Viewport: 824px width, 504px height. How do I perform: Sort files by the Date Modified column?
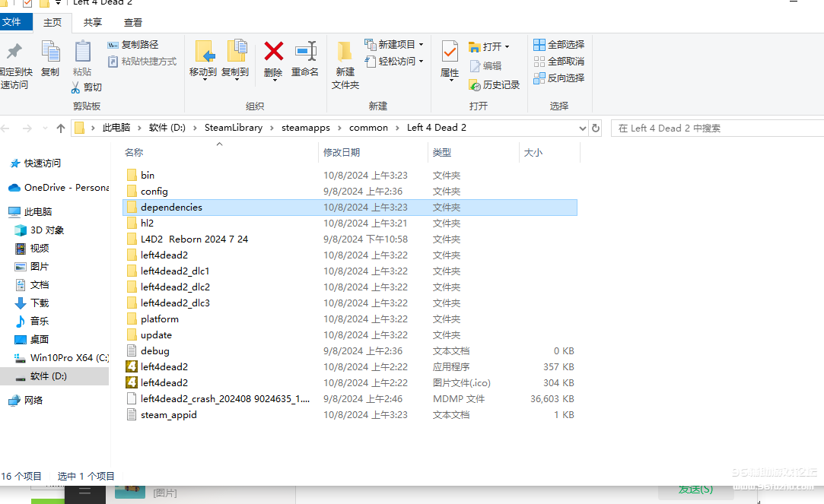point(346,152)
